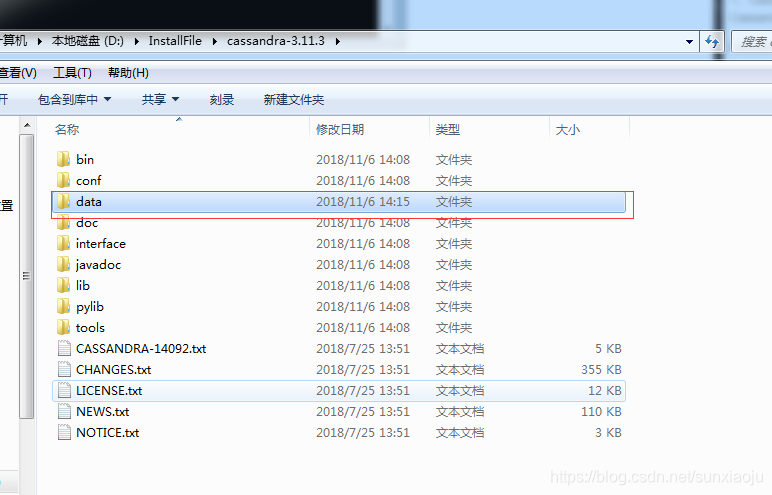Viewport: 772px width, 495px height.
Task: Click the tools folder icon
Action: (x=64, y=328)
